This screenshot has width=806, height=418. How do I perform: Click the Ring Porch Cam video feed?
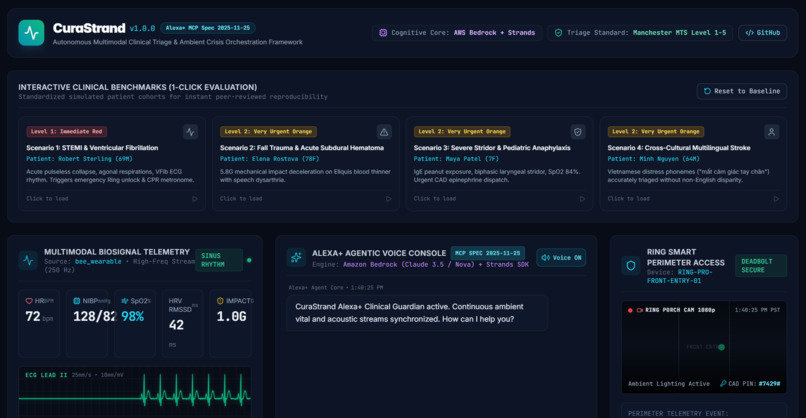coord(704,347)
